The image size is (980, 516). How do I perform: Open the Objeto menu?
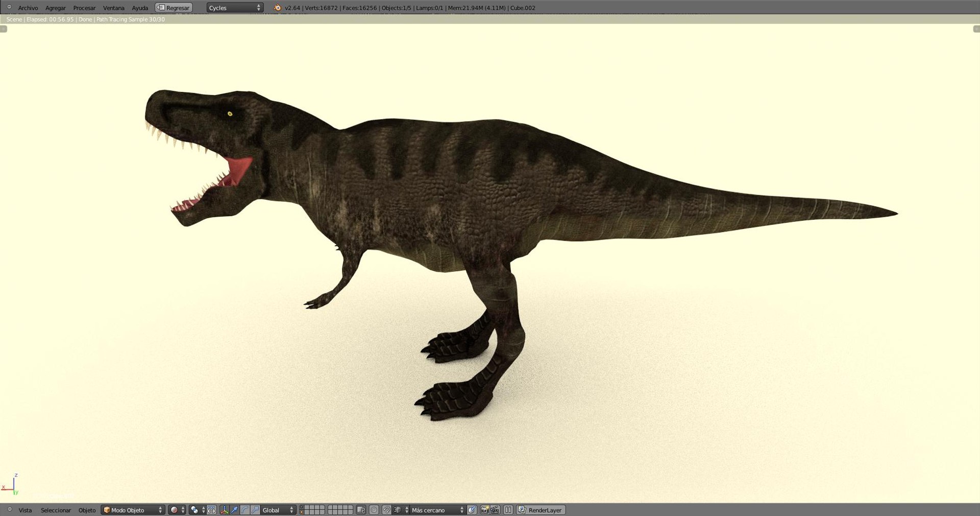87,510
